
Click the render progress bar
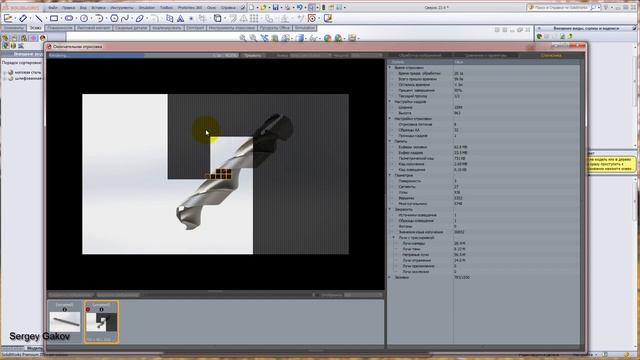(143, 55)
